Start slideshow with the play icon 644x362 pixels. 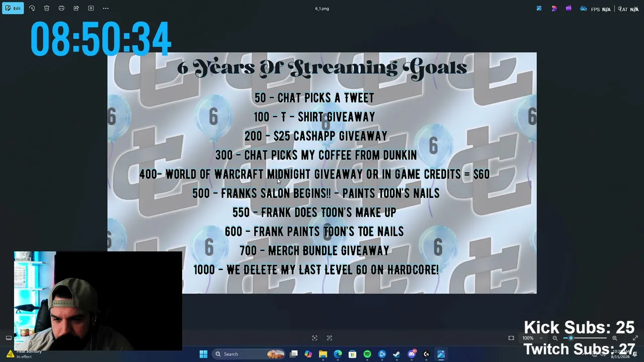(91, 8)
